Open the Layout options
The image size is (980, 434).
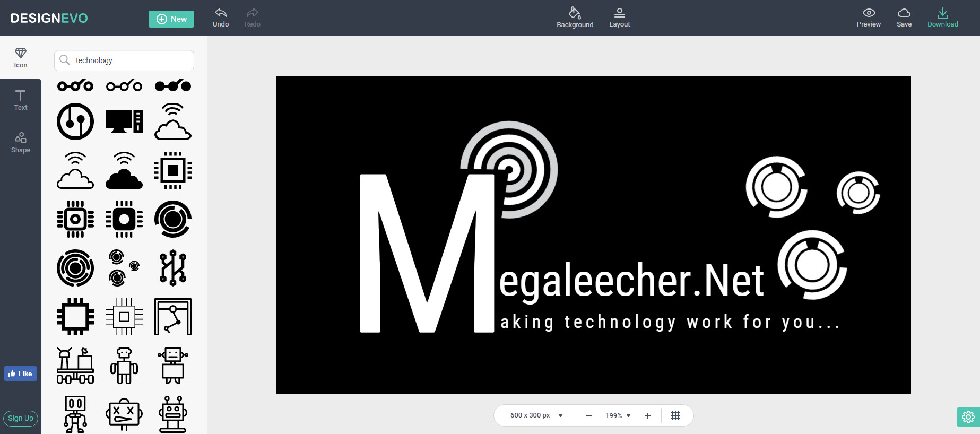tap(619, 18)
